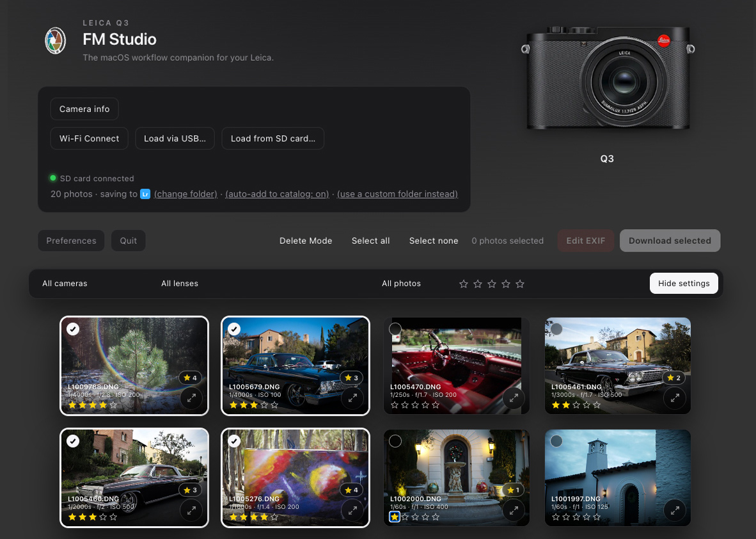Image resolution: width=756 pixels, height=539 pixels.
Task: Toggle auto-add to catalog link
Action: (x=277, y=194)
